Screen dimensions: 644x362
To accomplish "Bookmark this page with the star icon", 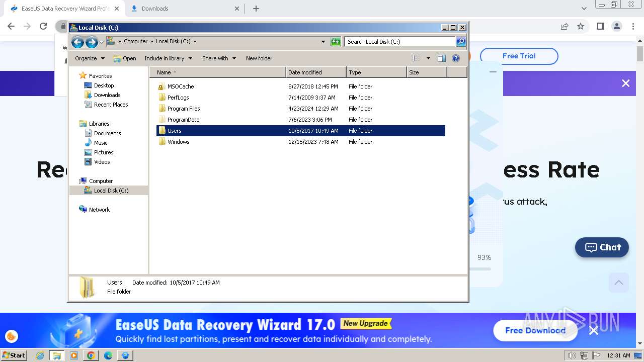I will pyautogui.click(x=581, y=26).
